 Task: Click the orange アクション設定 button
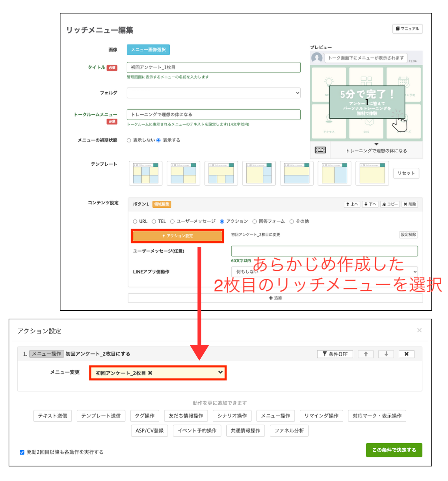177,236
